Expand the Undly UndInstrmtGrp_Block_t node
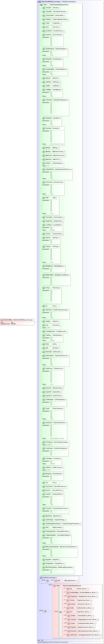The image size is (104, 644). point(94,608)
